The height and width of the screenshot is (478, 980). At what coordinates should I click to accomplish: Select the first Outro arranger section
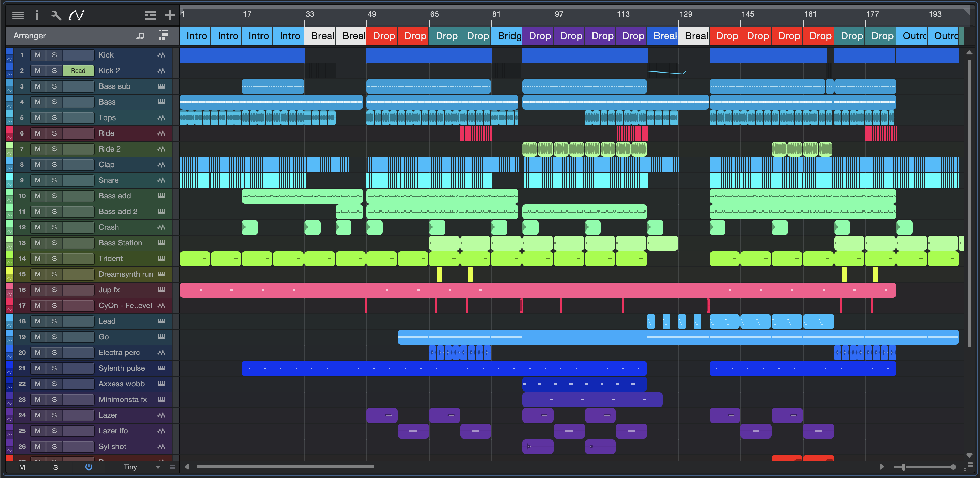click(x=912, y=36)
